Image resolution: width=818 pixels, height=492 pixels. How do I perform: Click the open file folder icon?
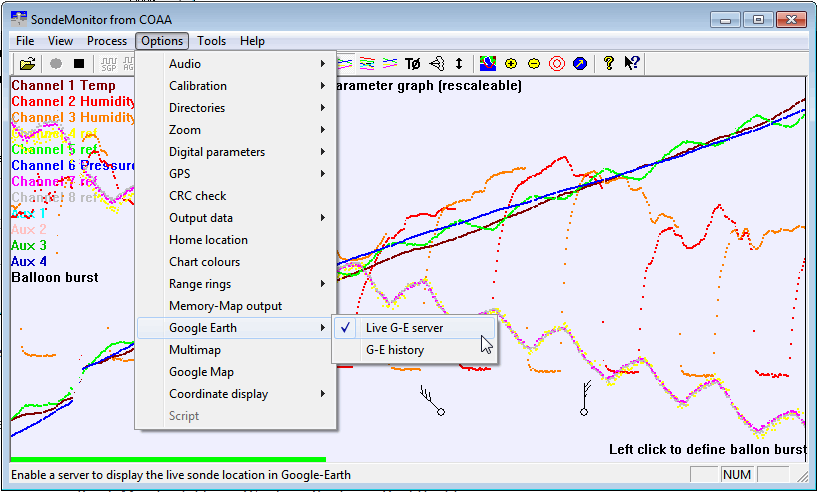tap(28, 64)
